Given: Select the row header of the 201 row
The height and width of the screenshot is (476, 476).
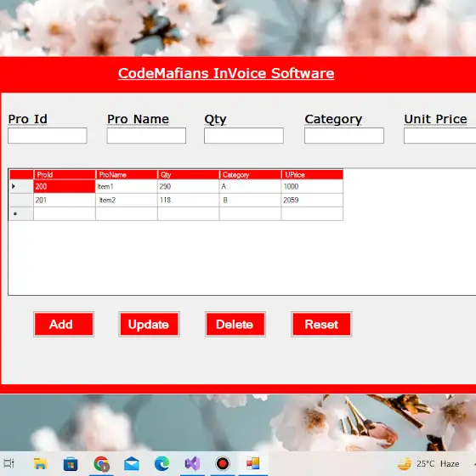Looking at the screenshot, I should tap(21, 200).
